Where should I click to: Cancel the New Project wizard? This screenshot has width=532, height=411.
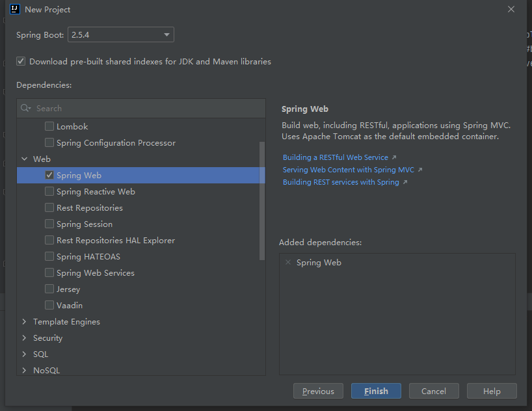click(x=434, y=391)
